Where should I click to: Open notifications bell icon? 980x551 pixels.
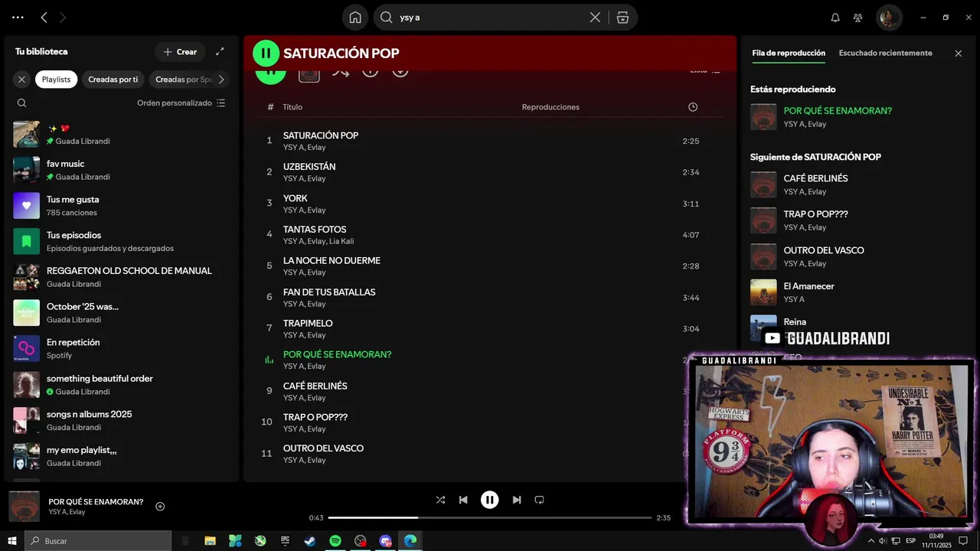(835, 18)
